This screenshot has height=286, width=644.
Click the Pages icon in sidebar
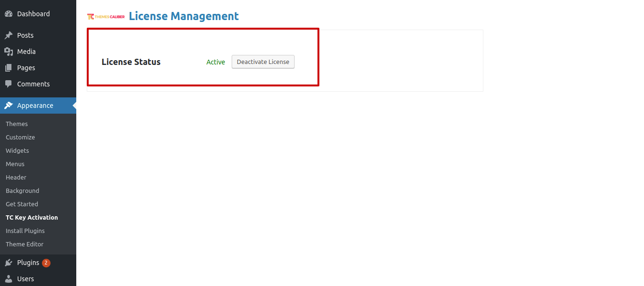9,68
